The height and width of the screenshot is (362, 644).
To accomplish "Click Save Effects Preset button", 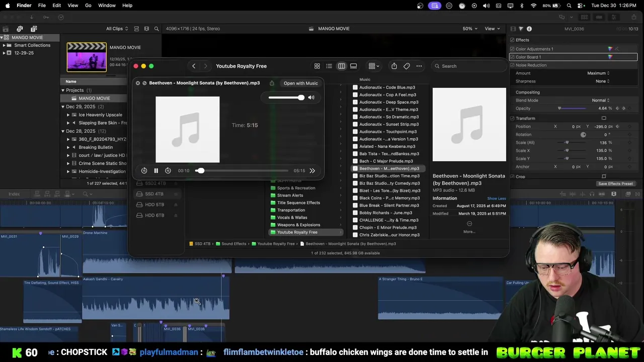I will [x=615, y=184].
